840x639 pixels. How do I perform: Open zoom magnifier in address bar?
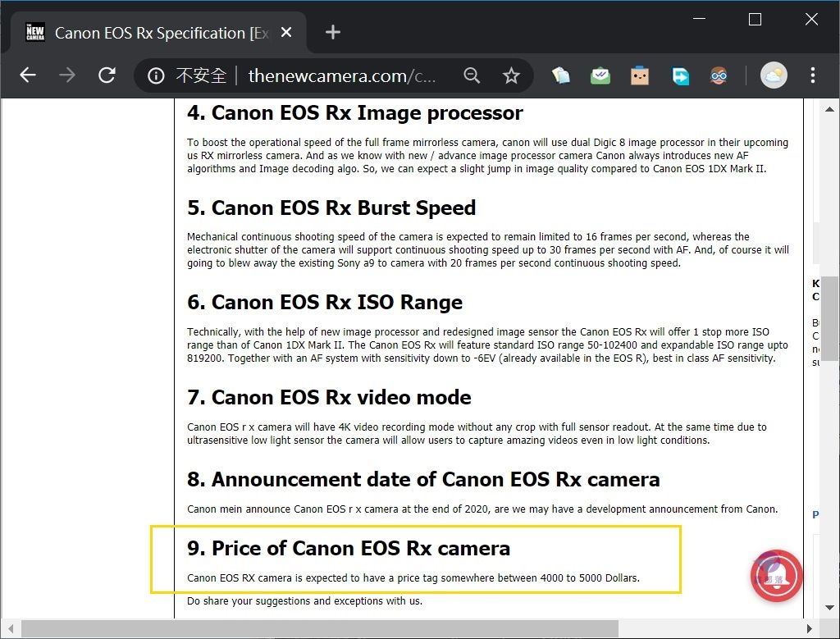click(x=472, y=75)
